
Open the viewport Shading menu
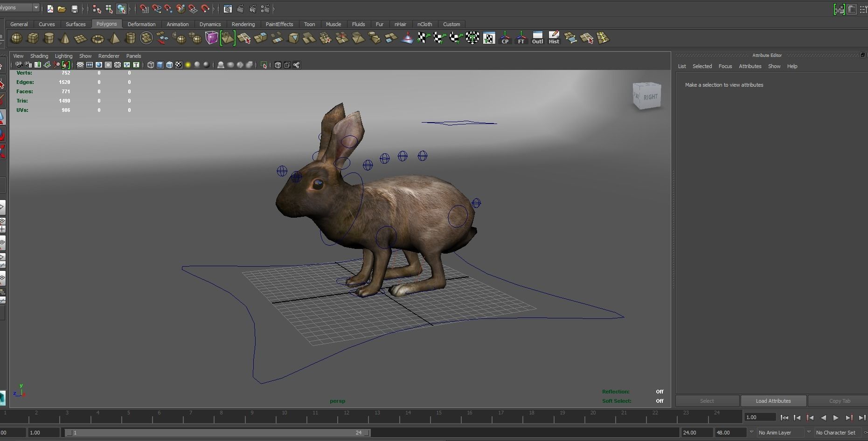[x=39, y=56]
